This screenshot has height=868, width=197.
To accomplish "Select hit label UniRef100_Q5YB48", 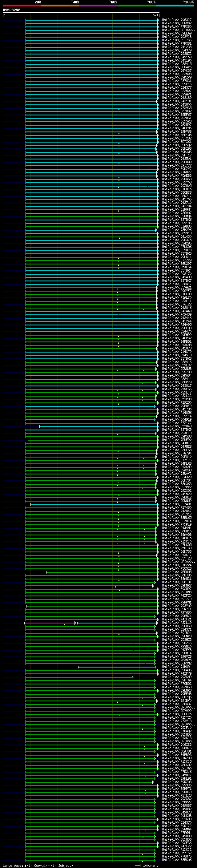I will pos(177,426).
